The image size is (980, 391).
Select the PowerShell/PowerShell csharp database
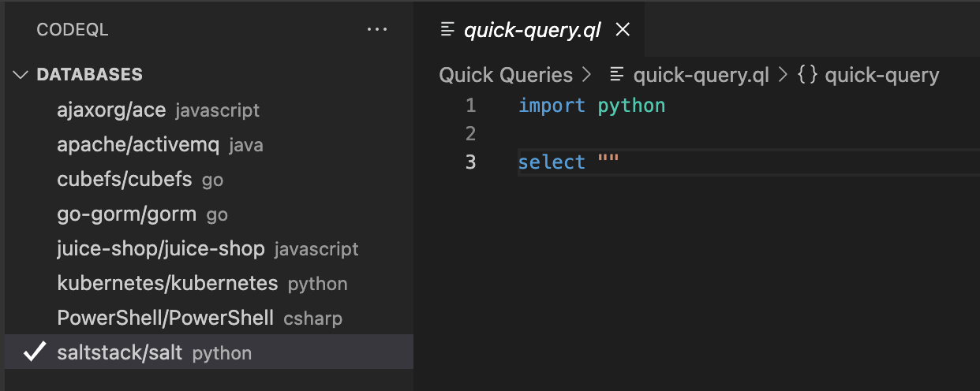209,318
